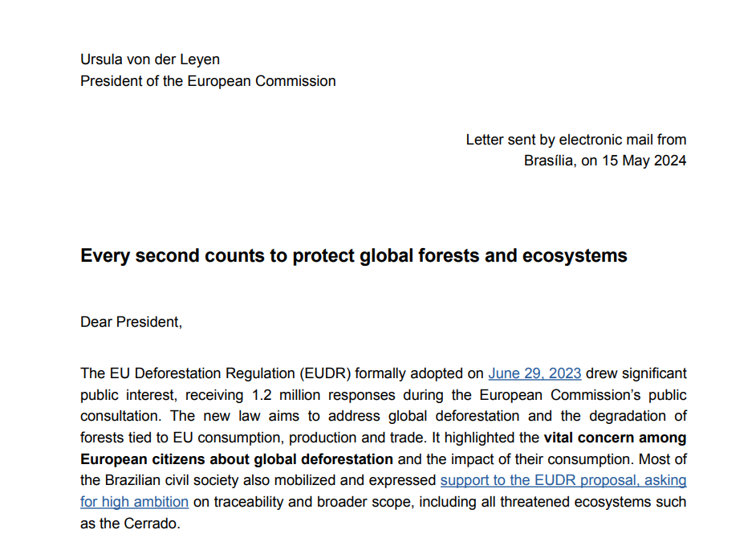Click bold "European citizens about global deforestation" text
This screenshot has width=756, height=542.
(237, 459)
